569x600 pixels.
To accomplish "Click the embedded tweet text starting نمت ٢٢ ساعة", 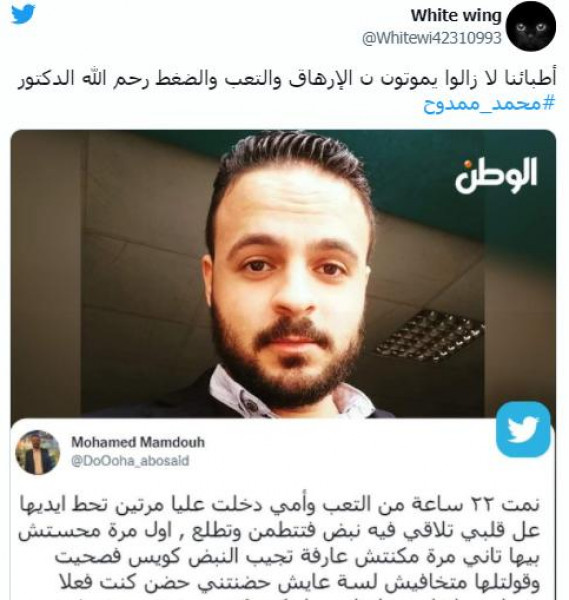I will pos(280,504).
